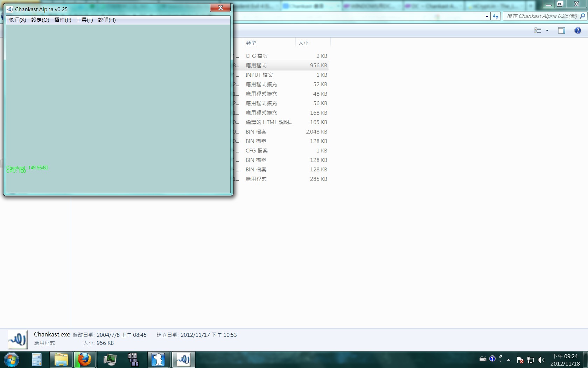Click the keyboard input method tray icon
The height and width of the screenshot is (368, 588).
483,359
